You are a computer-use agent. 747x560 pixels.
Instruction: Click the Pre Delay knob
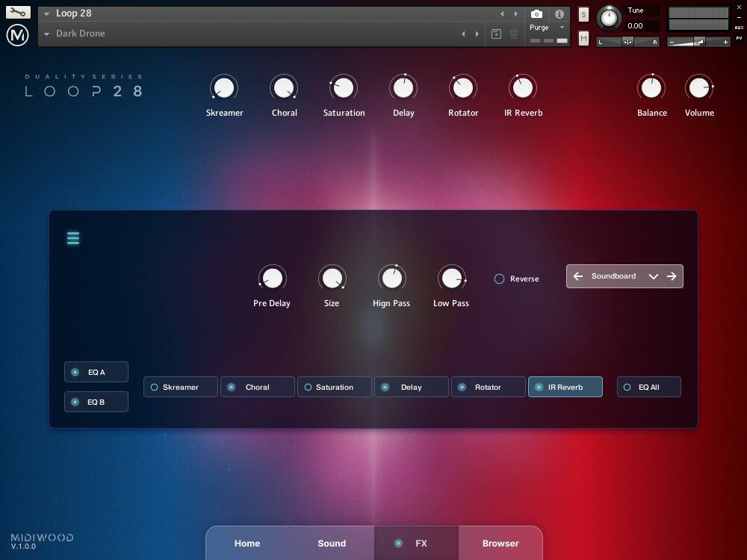point(273,278)
